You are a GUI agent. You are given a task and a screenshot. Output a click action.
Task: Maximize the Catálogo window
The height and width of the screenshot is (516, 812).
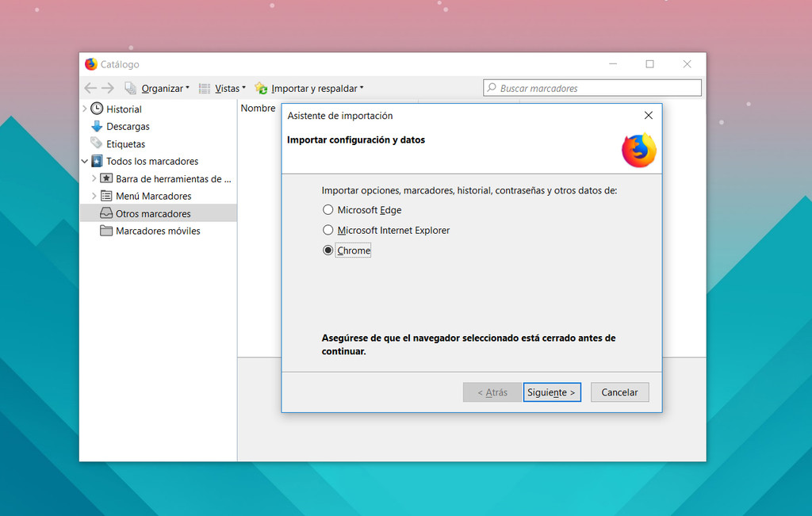650,63
